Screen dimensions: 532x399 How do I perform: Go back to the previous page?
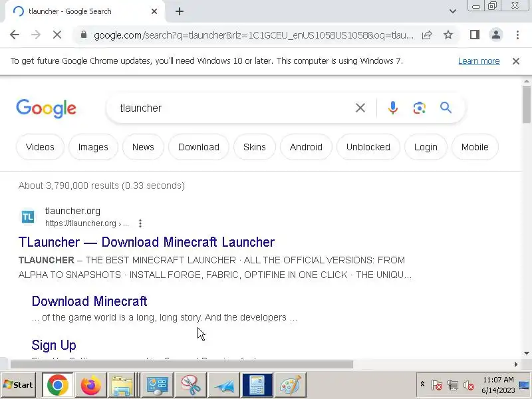pyautogui.click(x=15, y=35)
